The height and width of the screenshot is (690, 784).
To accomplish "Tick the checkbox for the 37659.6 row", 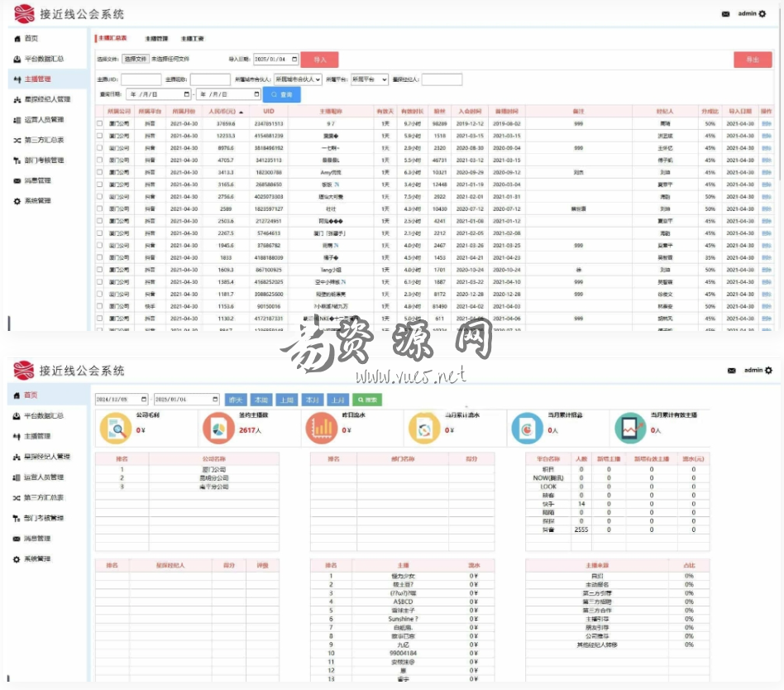I will point(99,123).
